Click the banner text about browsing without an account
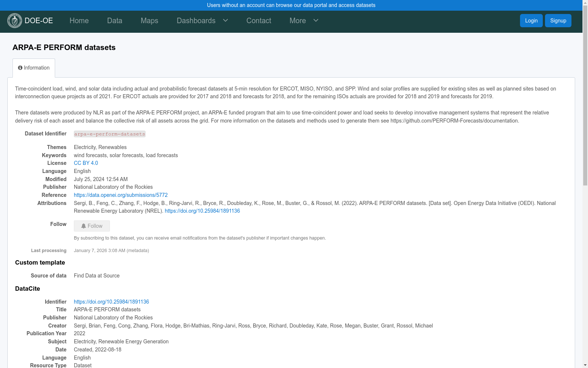 click(x=291, y=5)
